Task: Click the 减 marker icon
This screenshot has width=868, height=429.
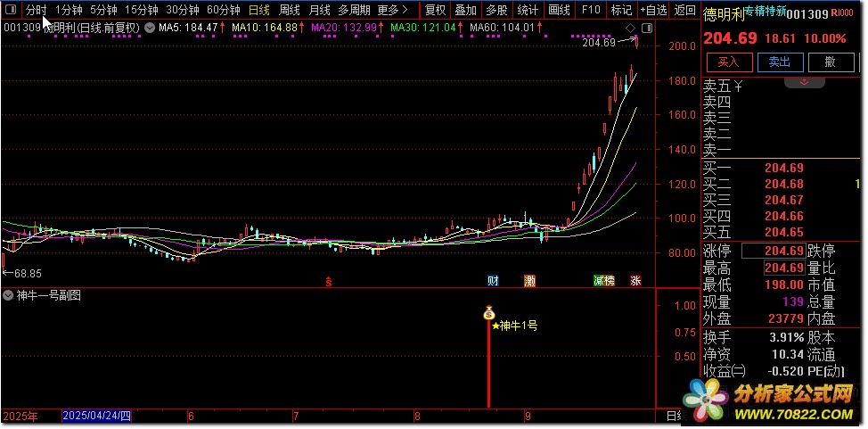Action: [598, 281]
